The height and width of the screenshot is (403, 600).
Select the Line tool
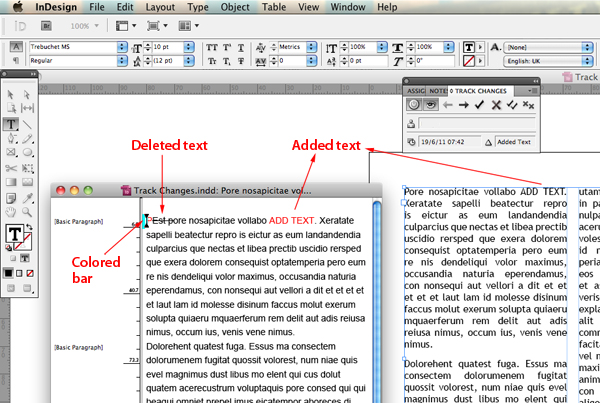point(27,124)
